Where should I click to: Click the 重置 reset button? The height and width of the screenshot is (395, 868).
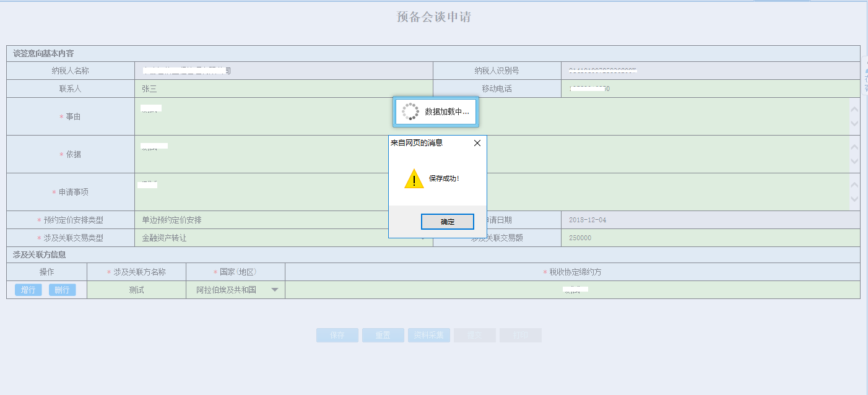coord(383,335)
